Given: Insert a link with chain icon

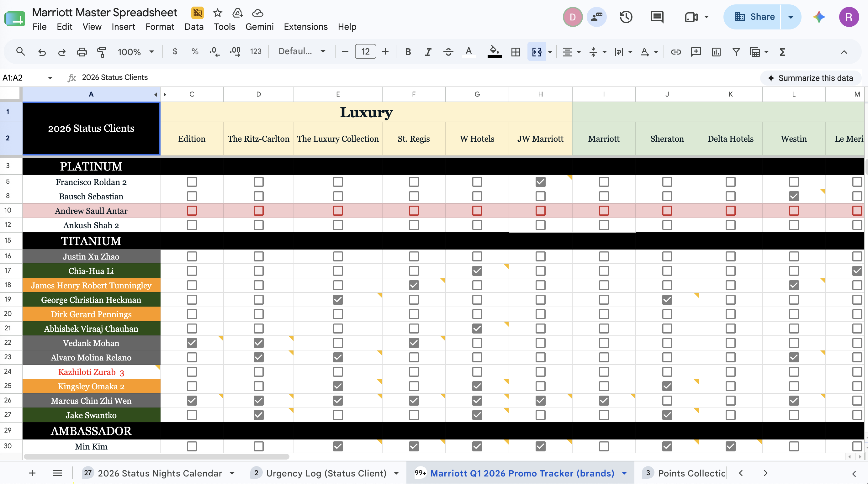Looking at the screenshot, I should 675,52.
